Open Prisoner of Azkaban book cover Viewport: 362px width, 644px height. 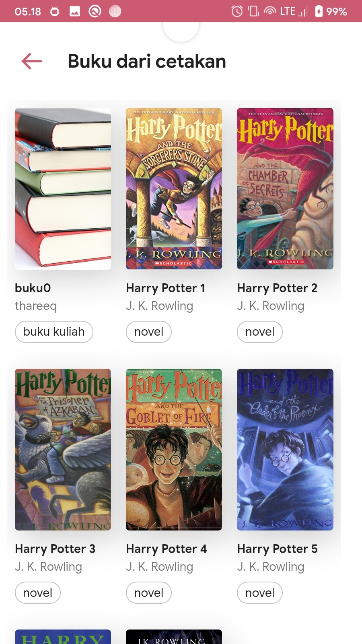click(x=63, y=450)
